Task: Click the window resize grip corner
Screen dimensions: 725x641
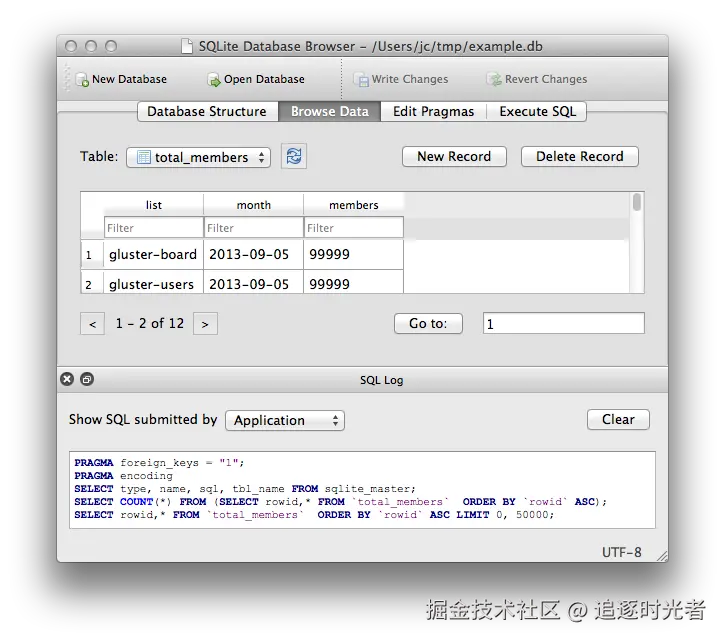Action: point(662,556)
